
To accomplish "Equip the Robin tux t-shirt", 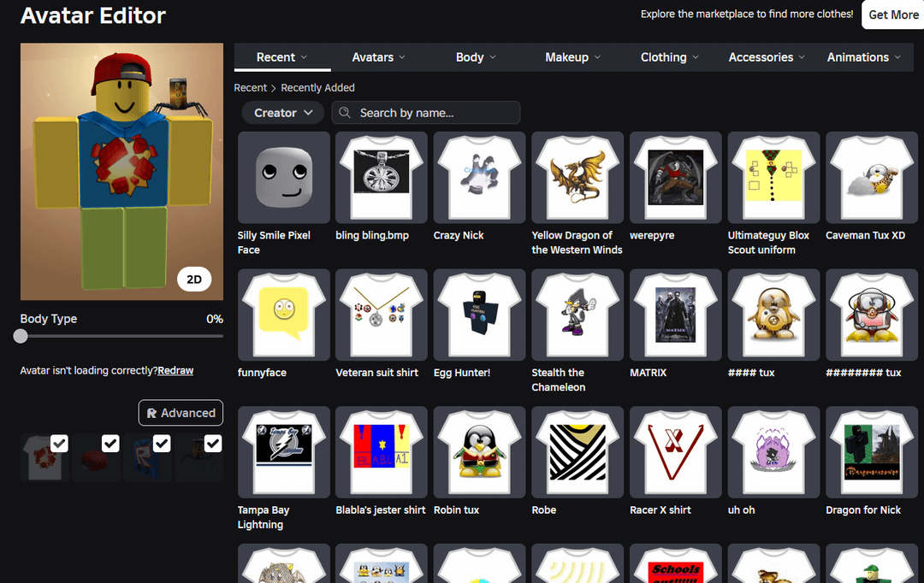I will 479,452.
